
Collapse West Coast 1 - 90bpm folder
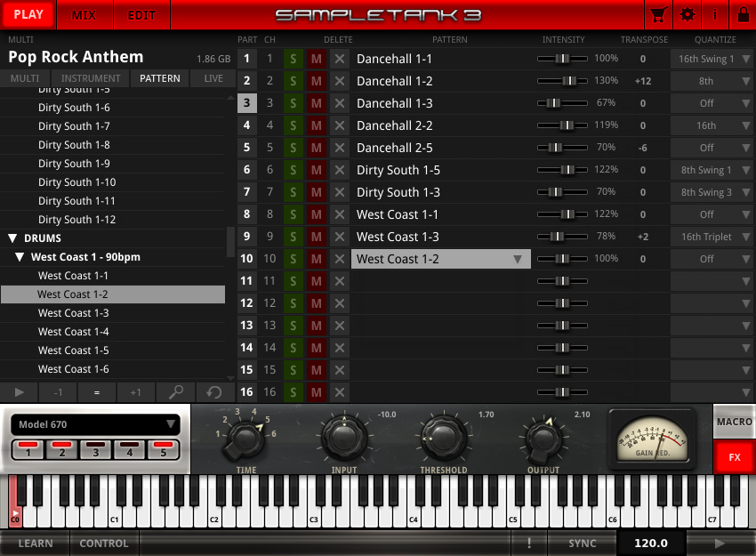pos(20,257)
